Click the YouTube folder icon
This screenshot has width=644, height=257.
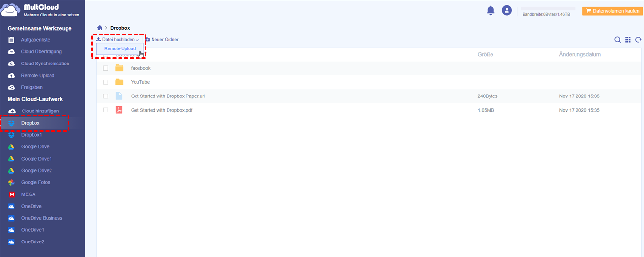tap(119, 82)
